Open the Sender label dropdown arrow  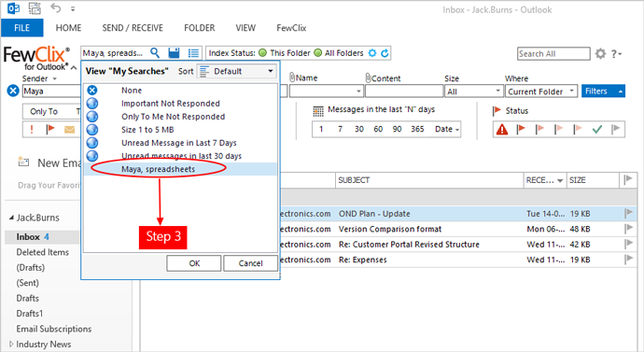[x=55, y=78]
